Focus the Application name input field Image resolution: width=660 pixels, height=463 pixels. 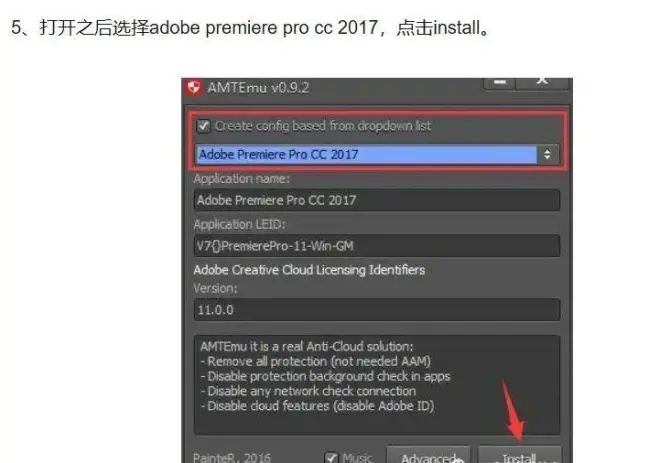click(x=377, y=200)
